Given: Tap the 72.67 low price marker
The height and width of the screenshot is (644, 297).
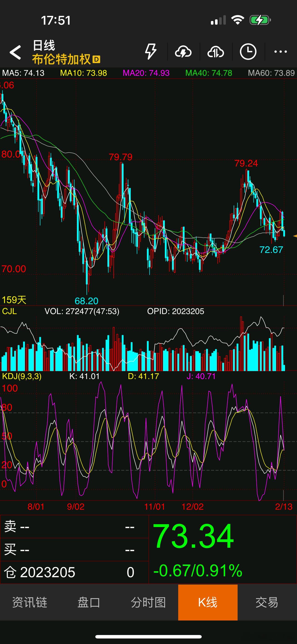Looking at the screenshot, I should click(271, 250).
